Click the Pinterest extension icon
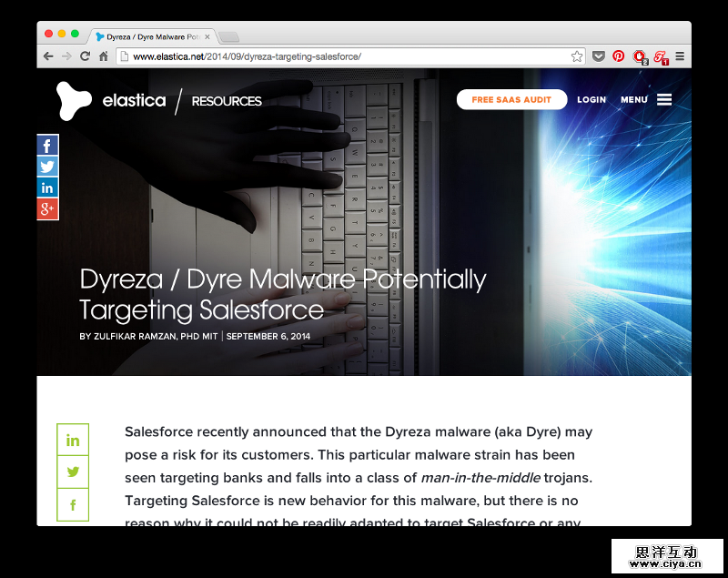 tap(619, 56)
